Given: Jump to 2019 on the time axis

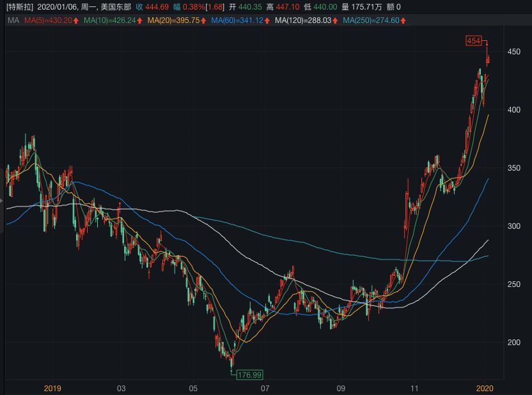Looking at the screenshot, I should pos(53,387).
